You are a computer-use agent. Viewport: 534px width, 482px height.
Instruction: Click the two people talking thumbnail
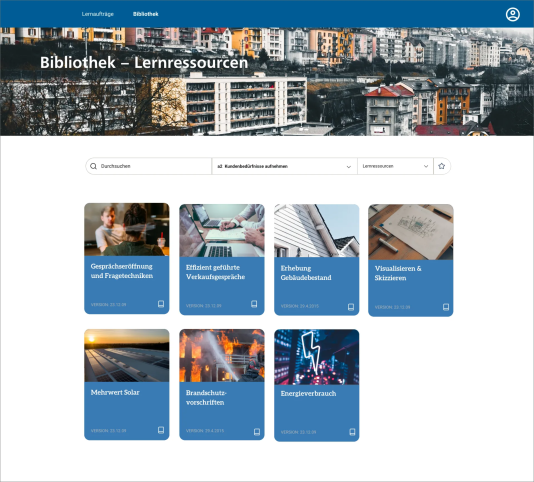pyautogui.click(x=127, y=229)
